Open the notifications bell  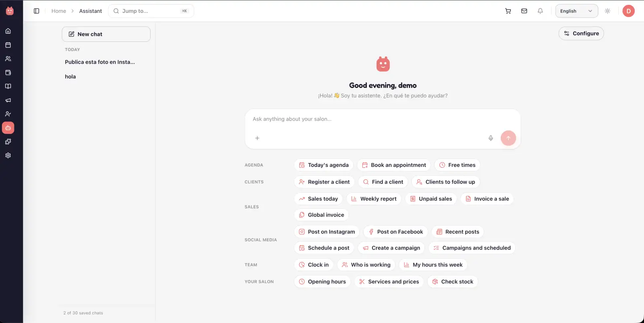(540, 11)
